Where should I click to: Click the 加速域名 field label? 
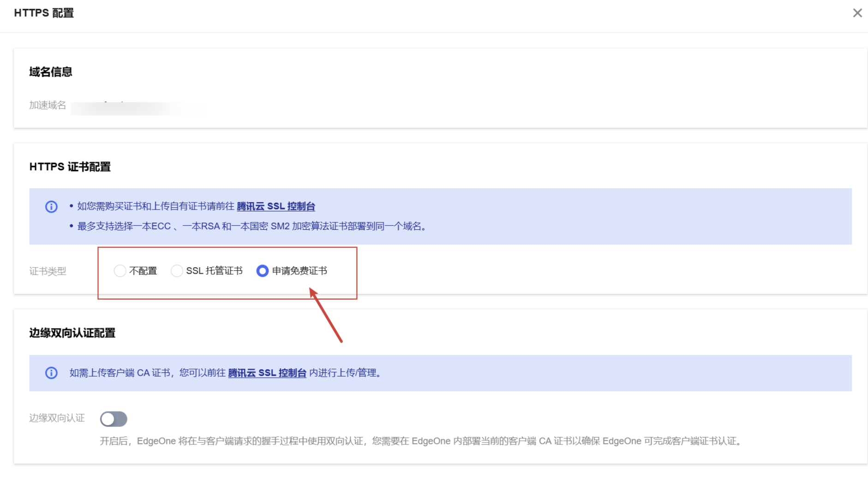click(x=48, y=105)
